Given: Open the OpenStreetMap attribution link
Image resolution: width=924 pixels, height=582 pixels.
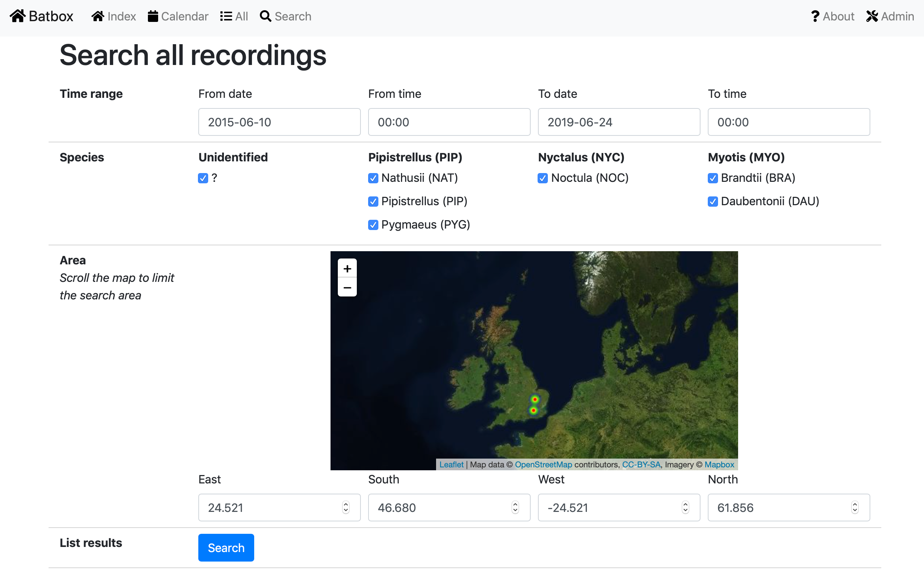Looking at the screenshot, I should point(543,464).
